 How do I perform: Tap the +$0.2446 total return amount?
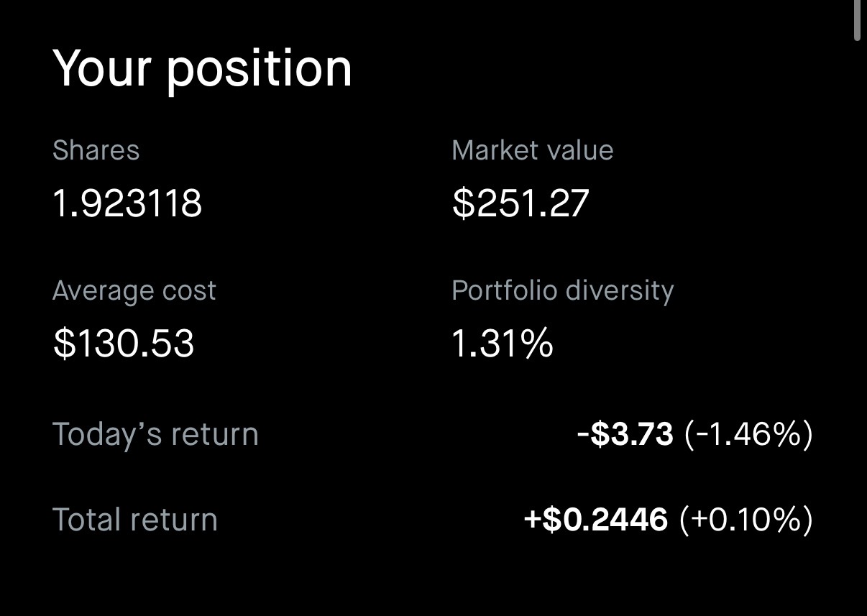(595, 520)
